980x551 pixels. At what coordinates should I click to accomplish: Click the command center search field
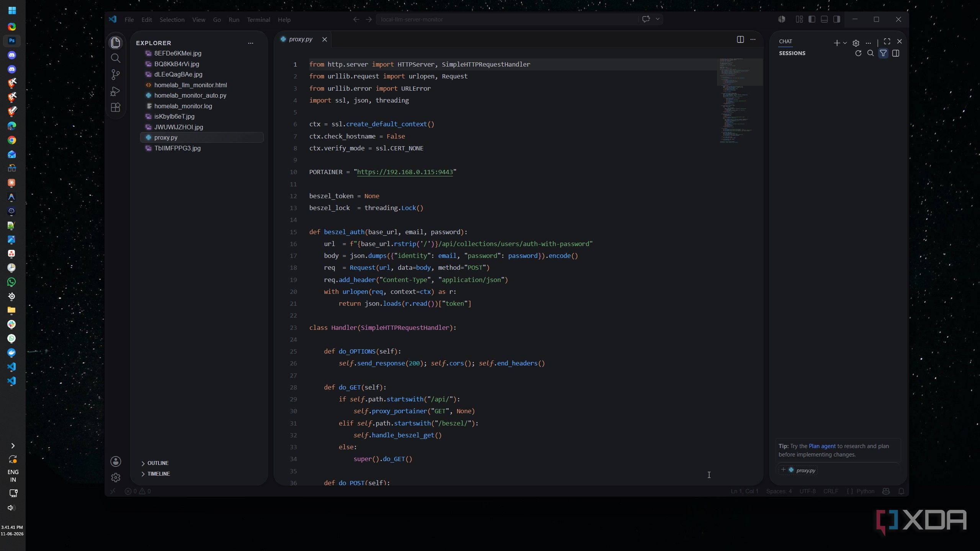(x=507, y=19)
